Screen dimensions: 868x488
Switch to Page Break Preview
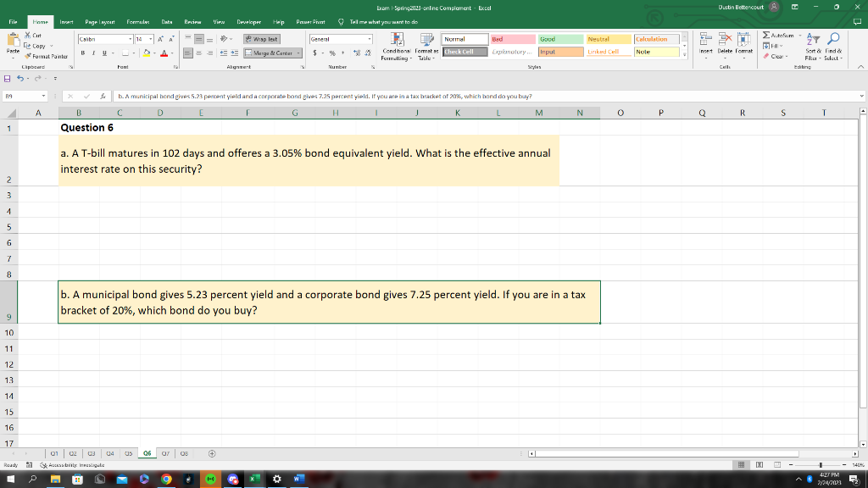777,465
